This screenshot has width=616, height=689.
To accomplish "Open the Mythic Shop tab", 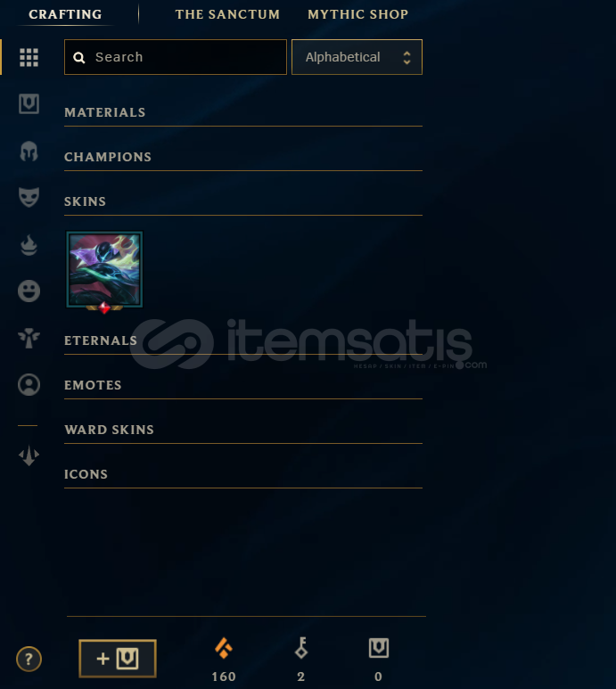I will tap(358, 14).
